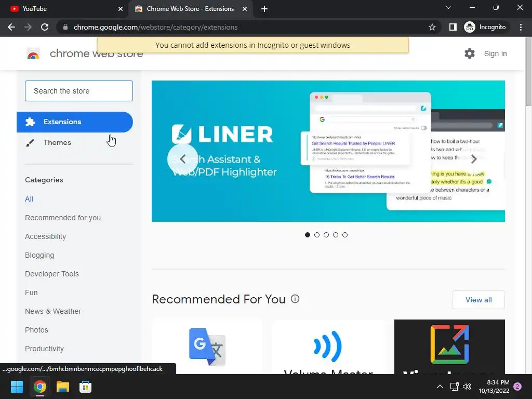The image size is (532, 399).
Task: Open the notification badge showing 2
Action: tap(517, 387)
